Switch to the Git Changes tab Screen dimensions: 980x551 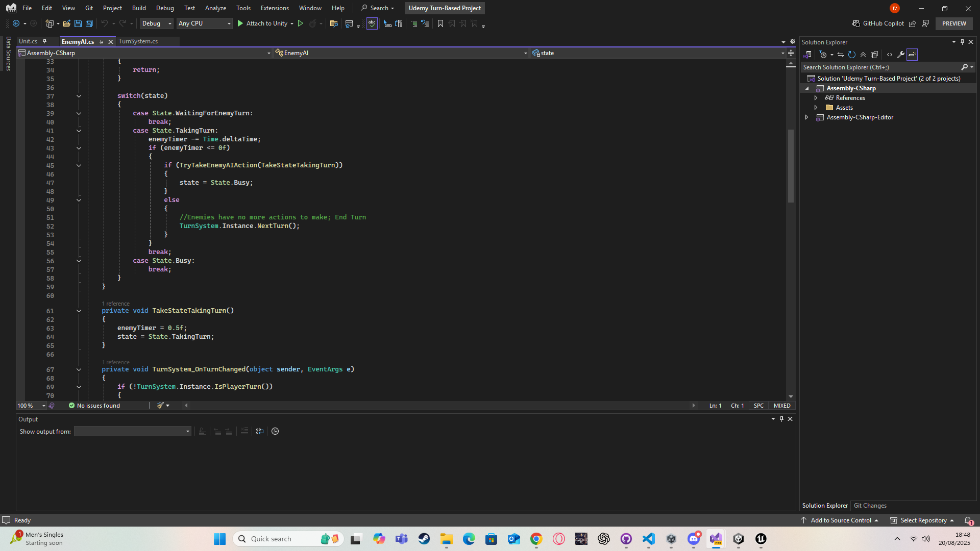tap(870, 506)
